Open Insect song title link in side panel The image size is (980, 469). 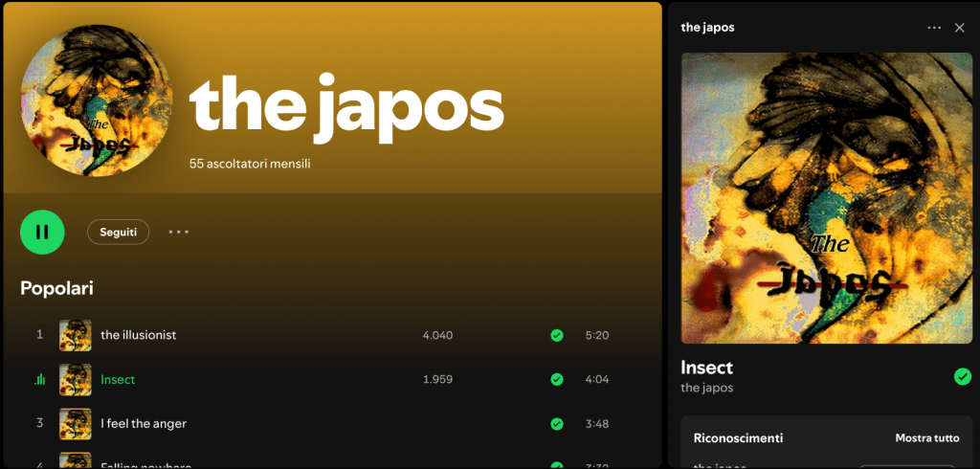tap(706, 368)
